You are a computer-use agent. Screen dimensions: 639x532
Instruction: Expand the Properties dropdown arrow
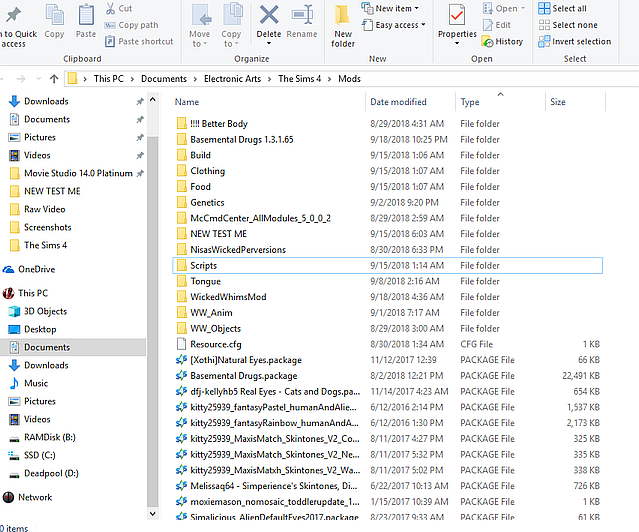point(457,43)
